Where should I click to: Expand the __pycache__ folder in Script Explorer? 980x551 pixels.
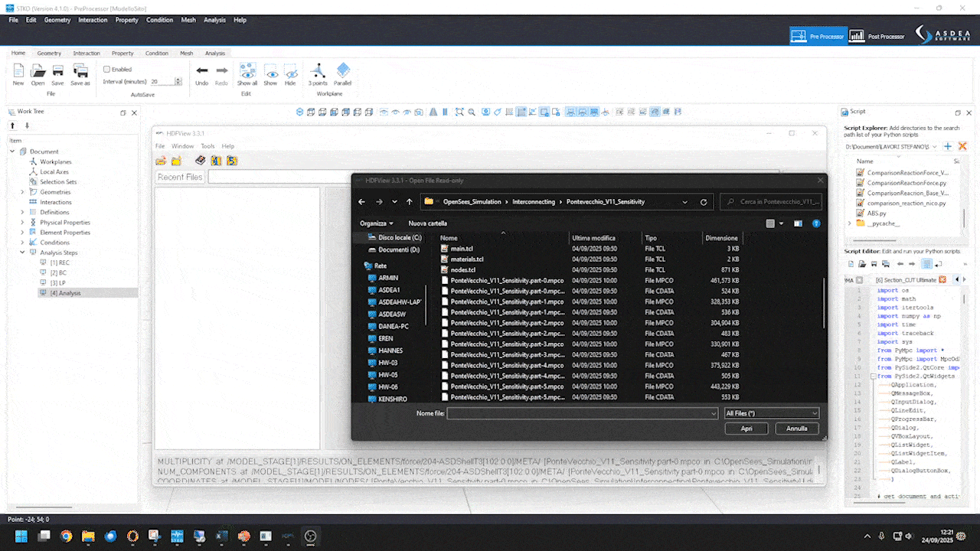[x=849, y=223]
